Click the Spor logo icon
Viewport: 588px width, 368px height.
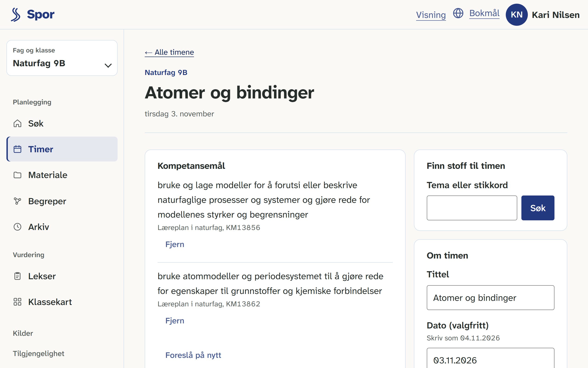pos(16,14)
